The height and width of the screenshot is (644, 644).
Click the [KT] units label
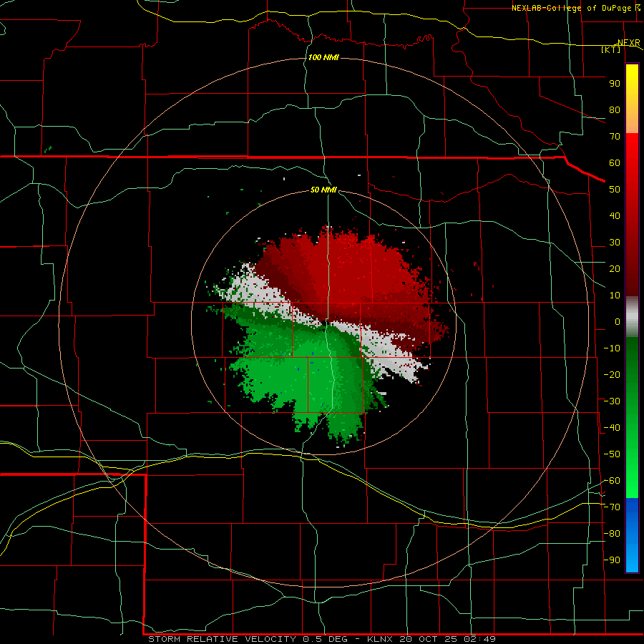click(611, 49)
